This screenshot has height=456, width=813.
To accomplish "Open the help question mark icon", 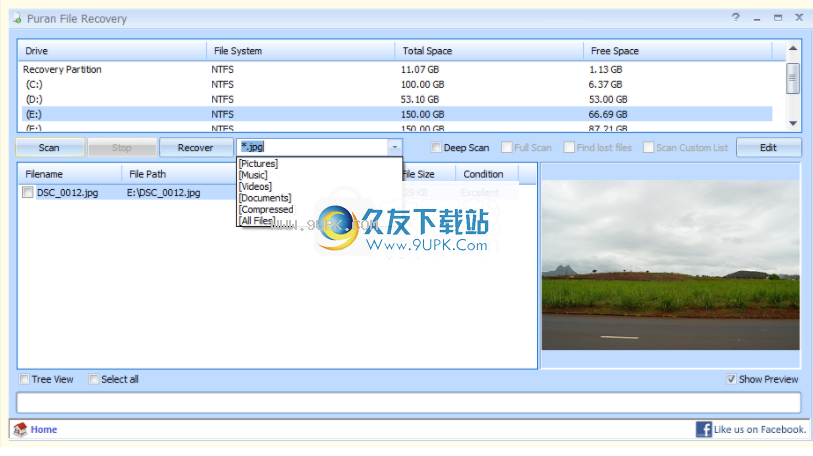I will click(736, 18).
